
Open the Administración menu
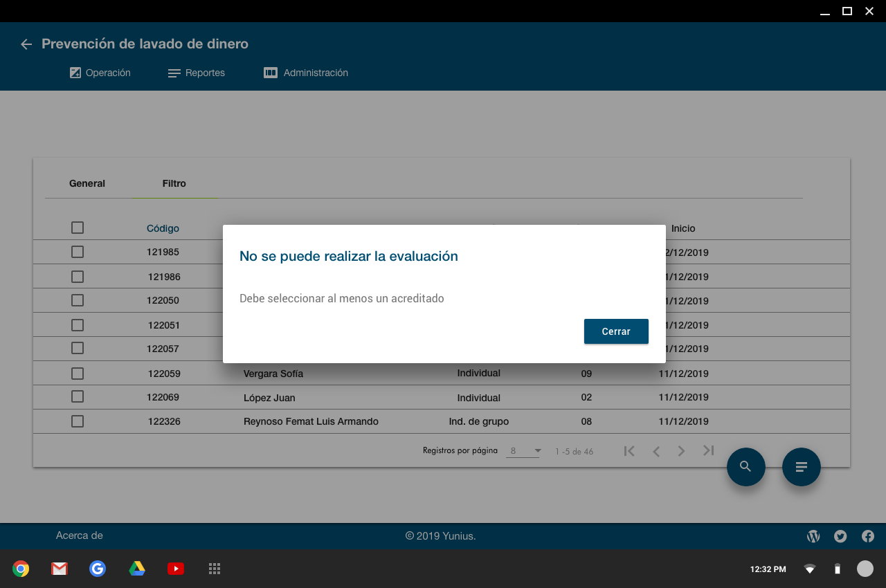[306, 73]
